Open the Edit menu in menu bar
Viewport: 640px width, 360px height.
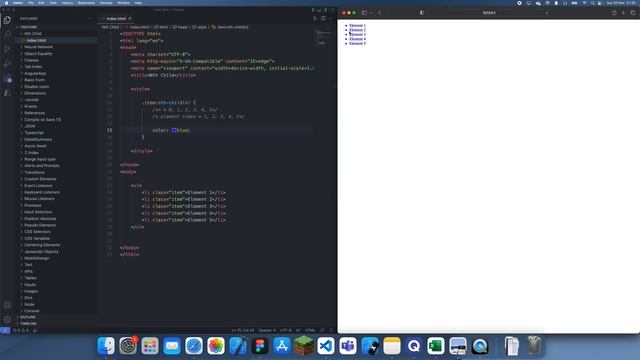pyautogui.click(x=41, y=3)
